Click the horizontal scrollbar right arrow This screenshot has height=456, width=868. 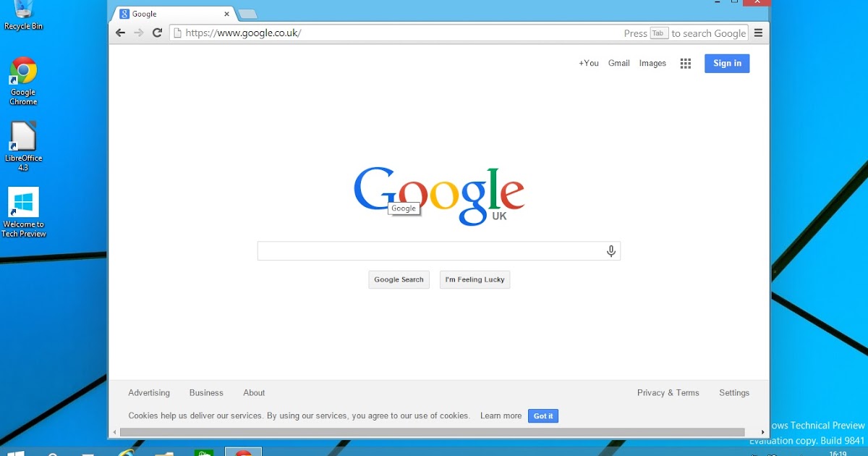pyautogui.click(x=762, y=432)
